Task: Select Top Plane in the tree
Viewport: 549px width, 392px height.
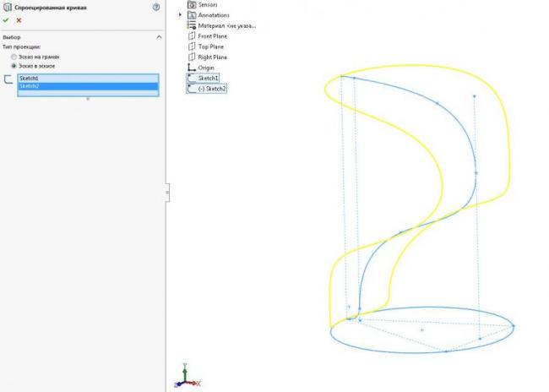Action: click(211, 46)
